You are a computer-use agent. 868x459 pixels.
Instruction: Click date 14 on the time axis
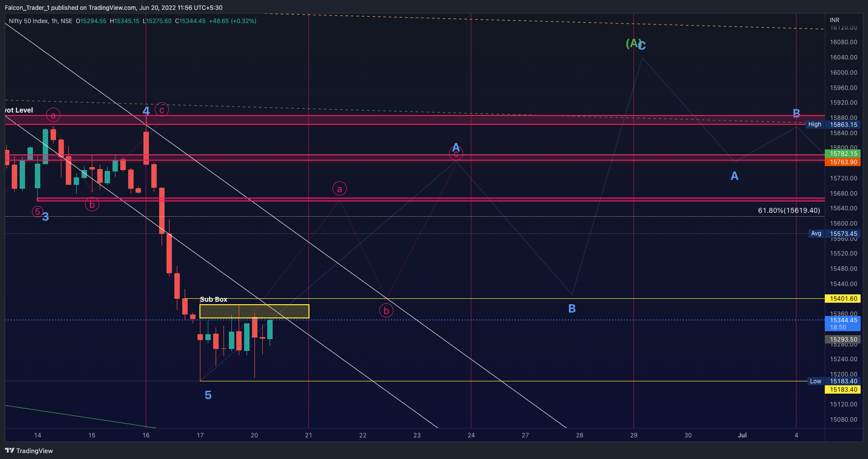pyautogui.click(x=38, y=435)
